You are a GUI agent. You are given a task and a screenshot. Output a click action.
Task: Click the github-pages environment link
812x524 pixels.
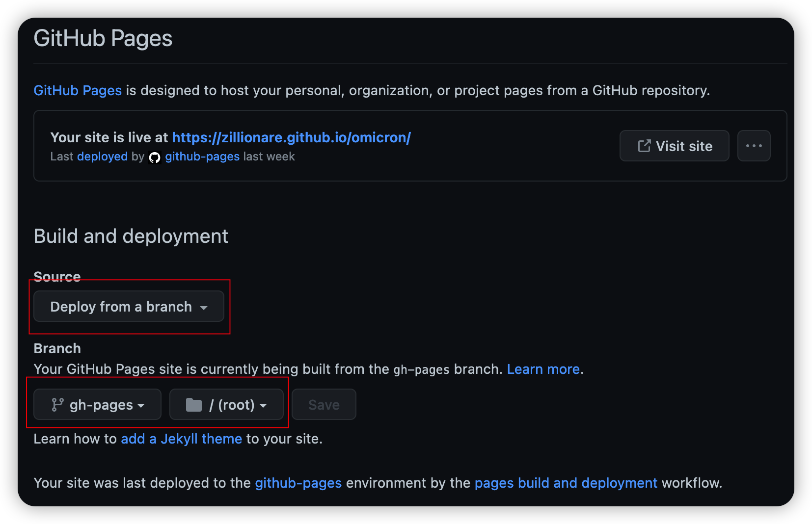298,483
